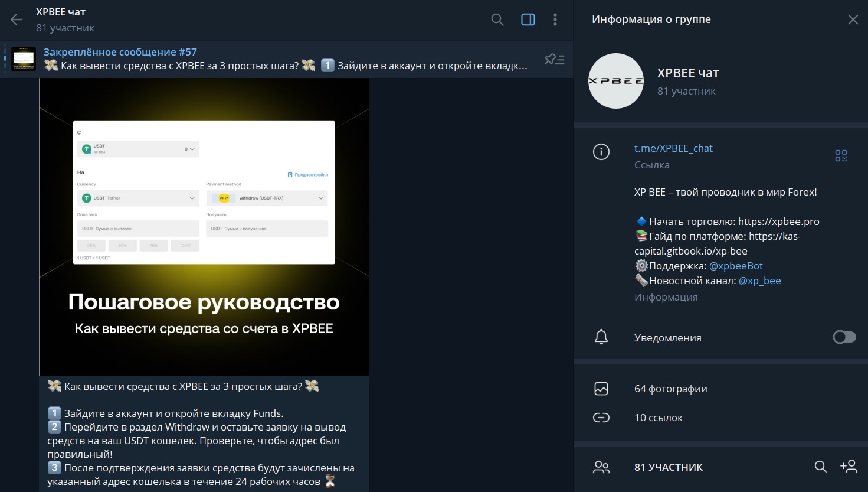Search messages in XPBEE chat
868x492 pixels.
tap(497, 19)
